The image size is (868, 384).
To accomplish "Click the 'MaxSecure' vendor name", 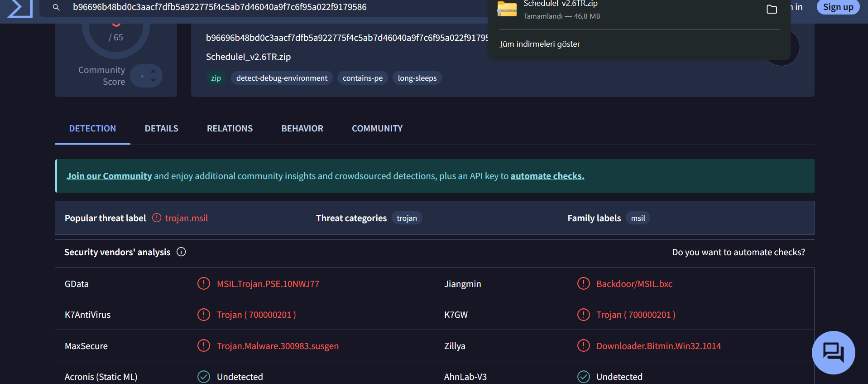I will point(86,346).
